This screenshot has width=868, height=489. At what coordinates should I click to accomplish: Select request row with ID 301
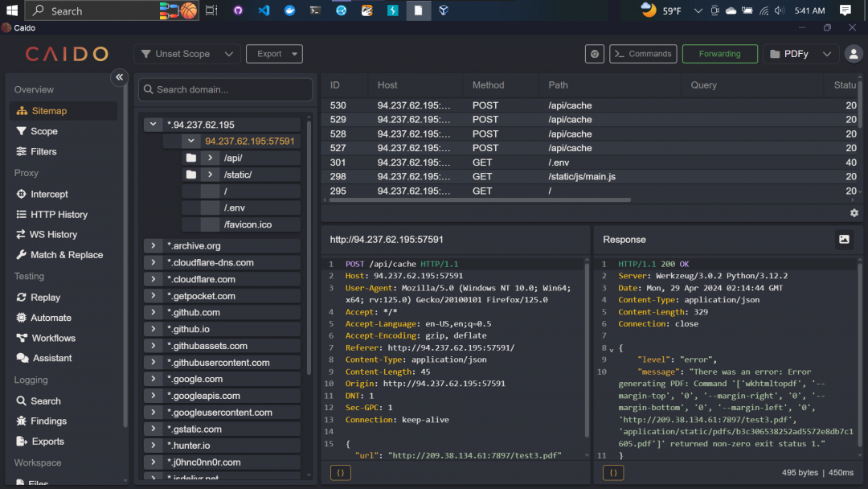590,162
